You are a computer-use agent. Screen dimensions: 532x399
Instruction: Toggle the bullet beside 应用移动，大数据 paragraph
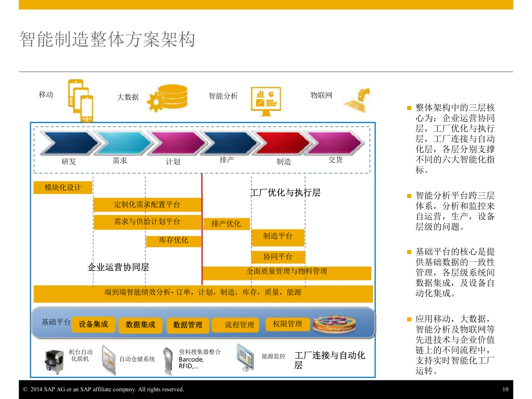(x=409, y=319)
